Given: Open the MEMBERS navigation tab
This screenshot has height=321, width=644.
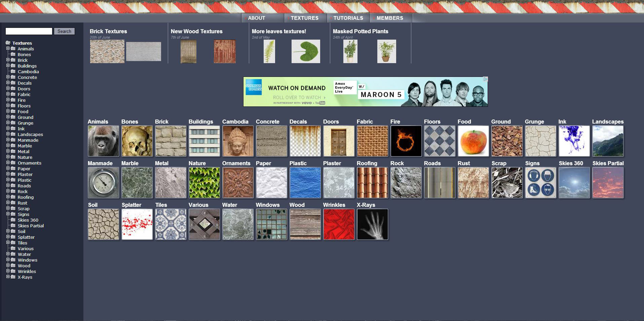Looking at the screenshot, I should [390, 18].
